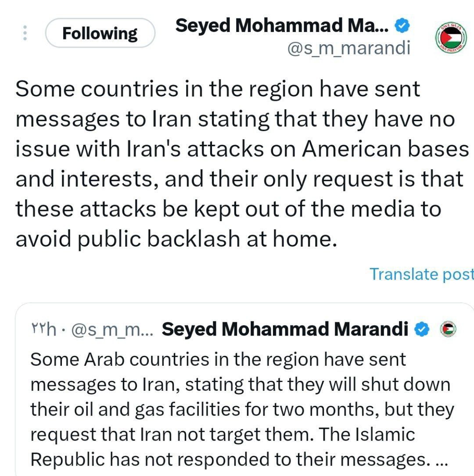Click the blue verified badge in header
Screen dimensions: 474x476
(x=402, y=26)
